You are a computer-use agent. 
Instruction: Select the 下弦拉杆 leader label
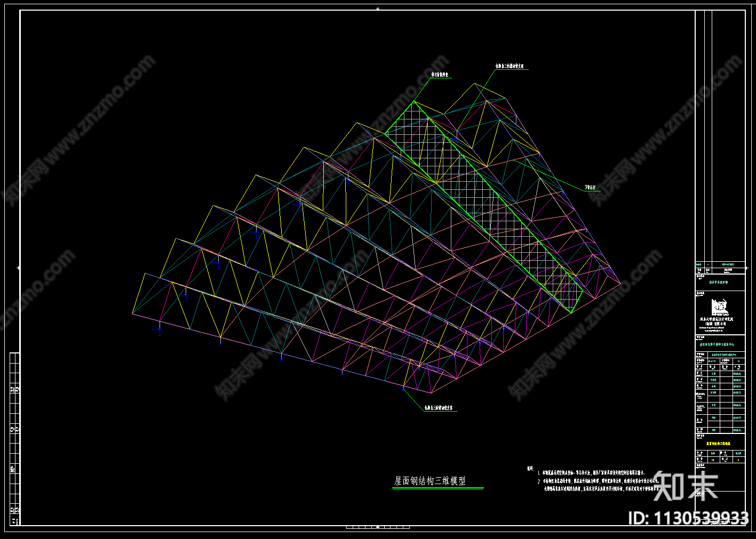point(590,188)
